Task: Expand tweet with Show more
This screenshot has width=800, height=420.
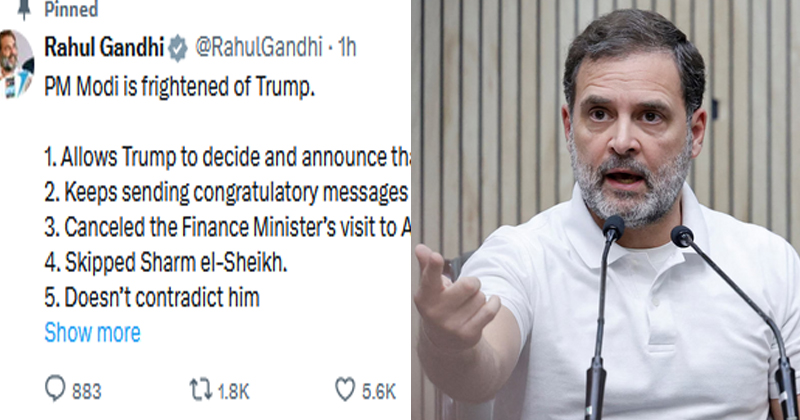Action: click(92, 333)
